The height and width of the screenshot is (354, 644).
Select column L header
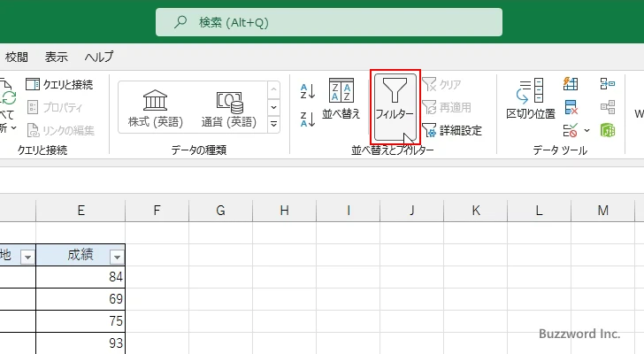539,211
